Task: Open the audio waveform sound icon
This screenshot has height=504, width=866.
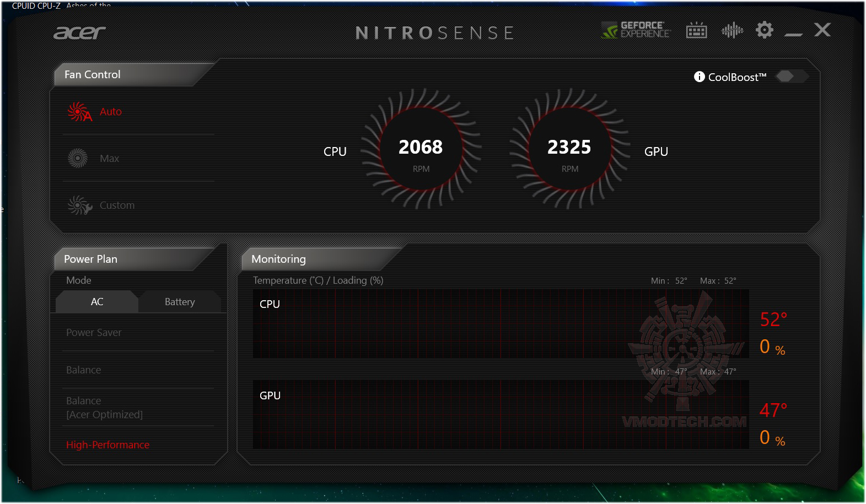Action: point(733,30)
